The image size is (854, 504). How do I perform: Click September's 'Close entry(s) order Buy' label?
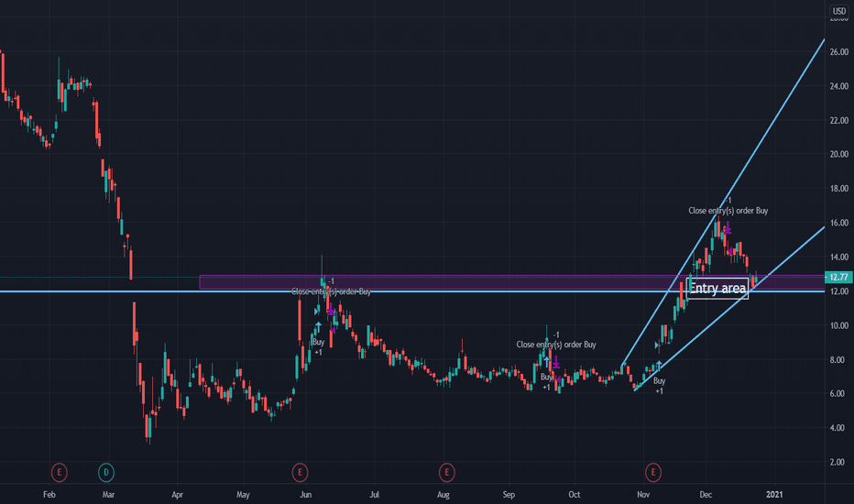coord(556,345)
